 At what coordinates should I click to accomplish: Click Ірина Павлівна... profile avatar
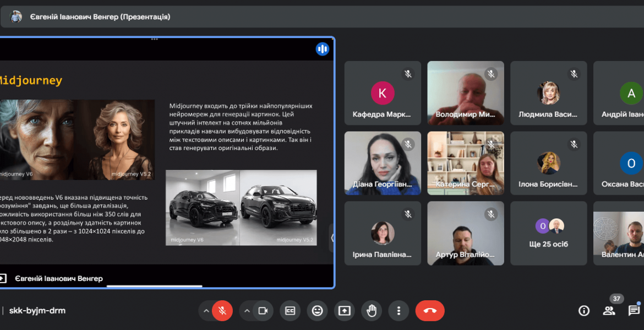click(383, 233)
